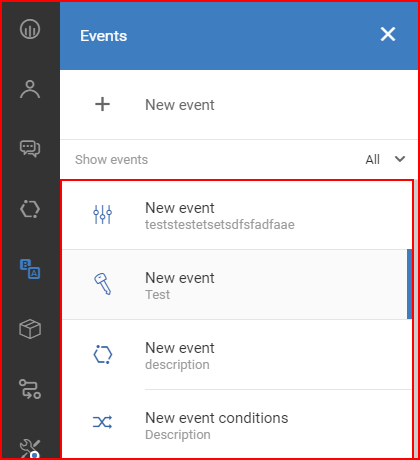420x460 pixels.
Task: Select the blue B/A blocks sidebar icon
Action: [30, 269]
